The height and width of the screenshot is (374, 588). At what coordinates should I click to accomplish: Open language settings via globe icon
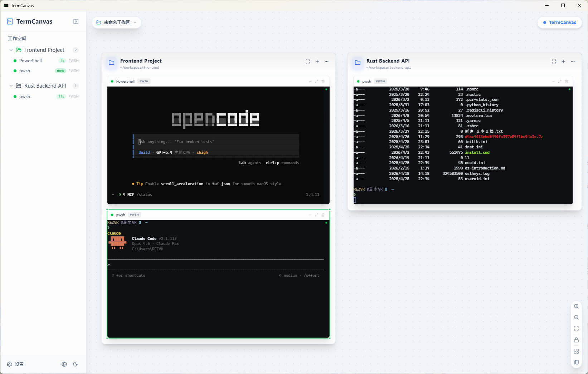[64, 364]
